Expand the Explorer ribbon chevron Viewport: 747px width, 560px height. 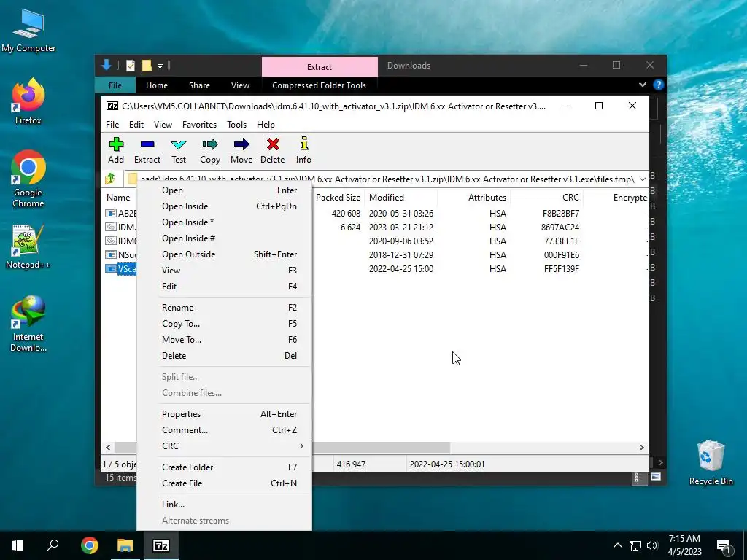[x=642, y=85]
